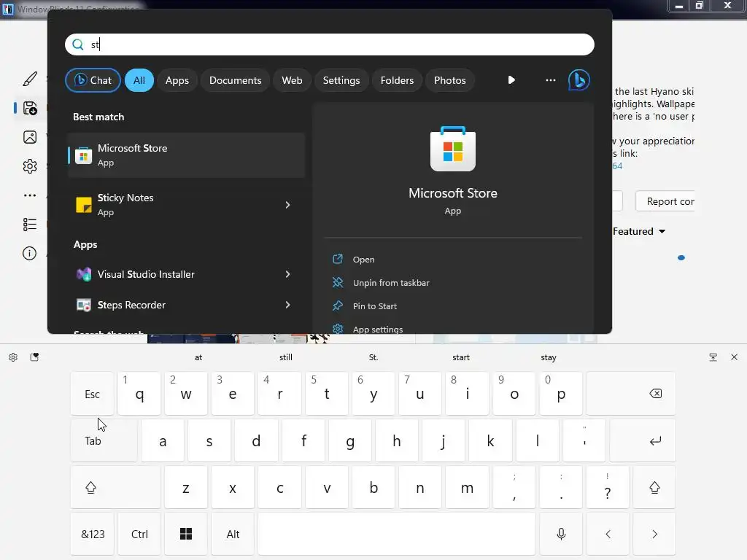
Task: Show more filter tabs with arrow
Action: pos(511,80)
